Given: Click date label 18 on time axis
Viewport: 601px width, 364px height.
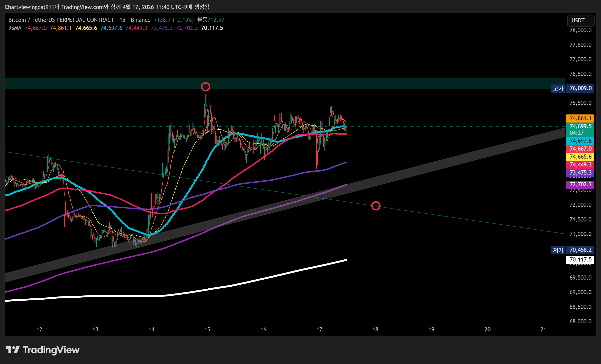Looking at the screenshot, I should (x=375, y=329).
